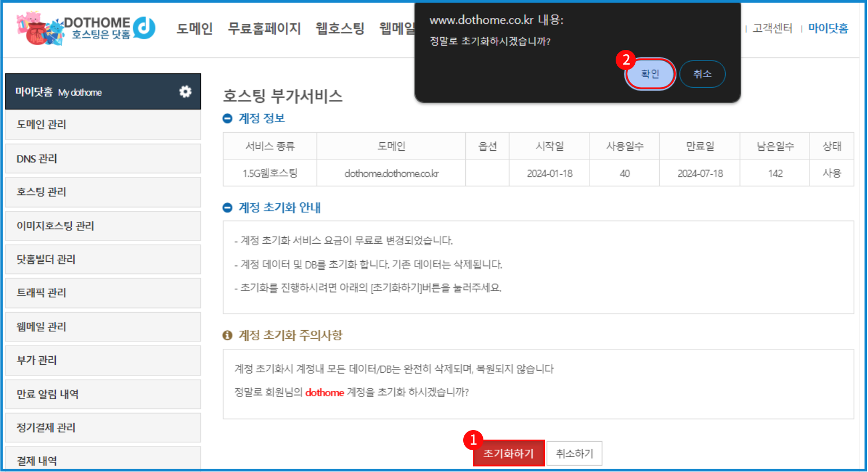Open the 마이닷홈 top link
The height and width of the screenshot is (472, 868).
pos(828,29)
